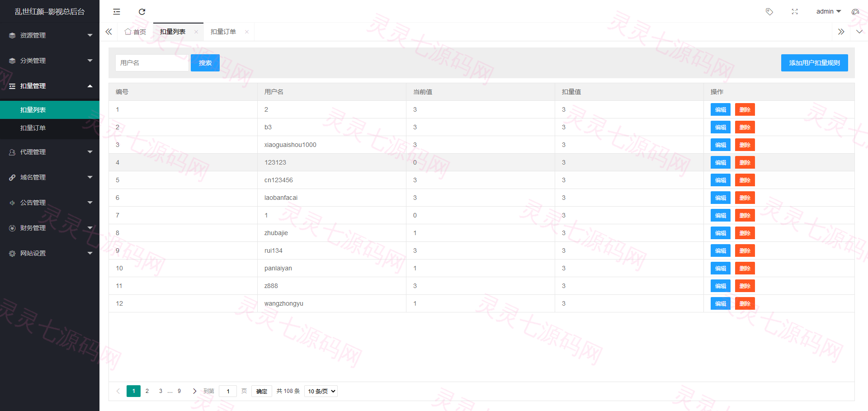Open the tag icon in the top right

coord(769,12)
